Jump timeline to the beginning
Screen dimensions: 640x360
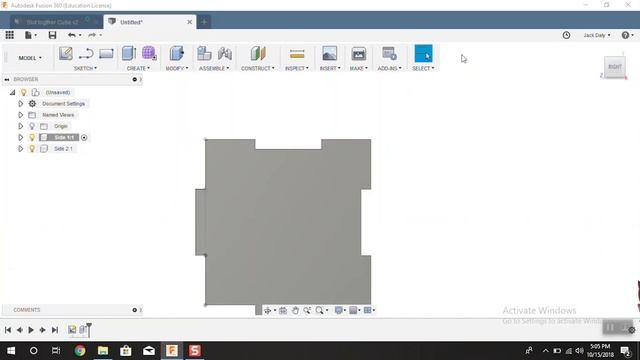[8, 330]
